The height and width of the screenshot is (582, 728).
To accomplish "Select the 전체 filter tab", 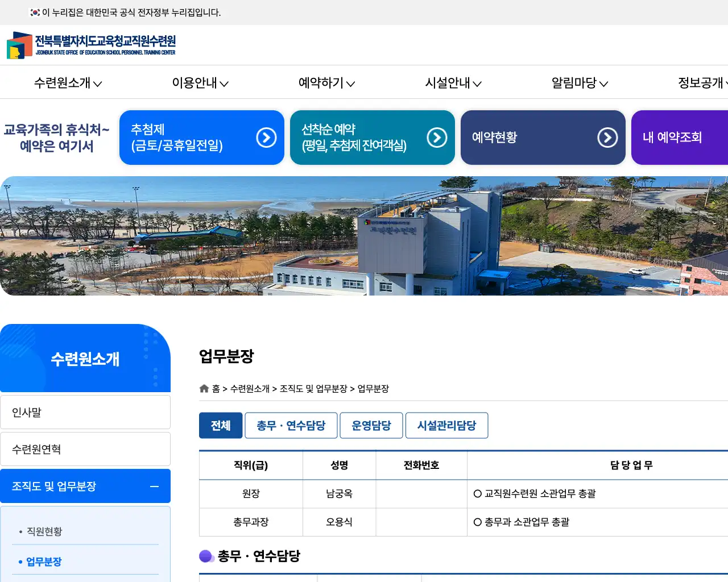I will click(221, 425).
